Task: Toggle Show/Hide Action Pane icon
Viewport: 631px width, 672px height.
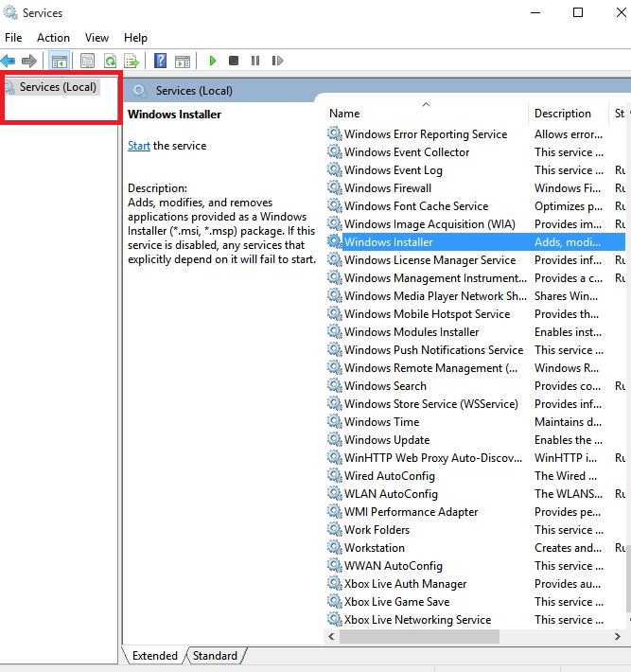Action: coord(183,62)
